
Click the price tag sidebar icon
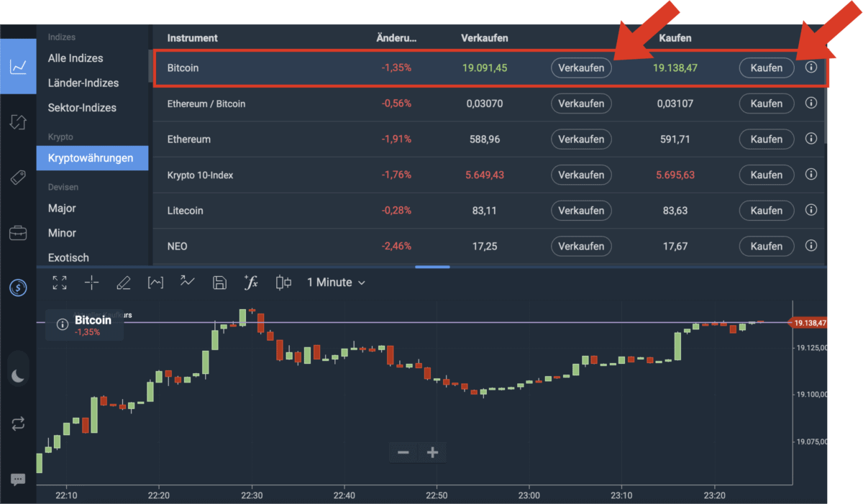18,178
